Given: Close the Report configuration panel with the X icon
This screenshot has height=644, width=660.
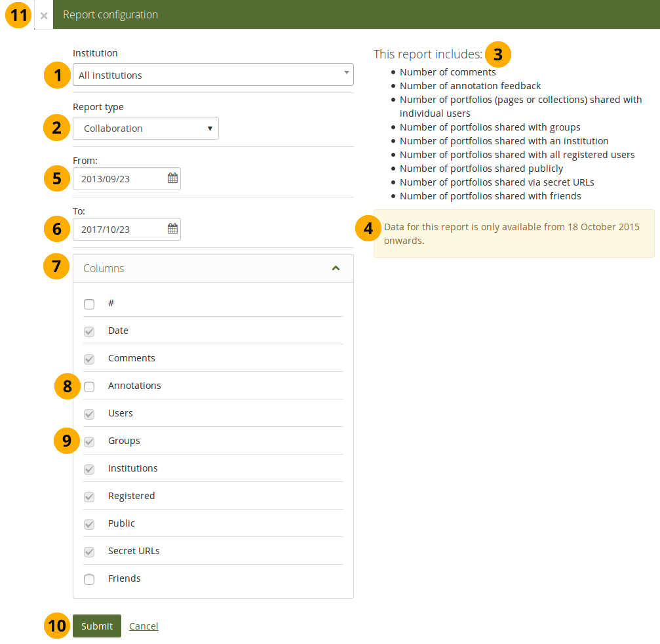Looking at the screenshot, I should [x=44, y=15].
